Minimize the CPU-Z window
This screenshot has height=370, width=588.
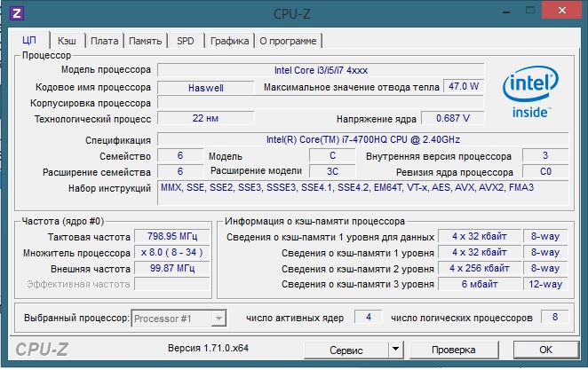tap(506, 12)
